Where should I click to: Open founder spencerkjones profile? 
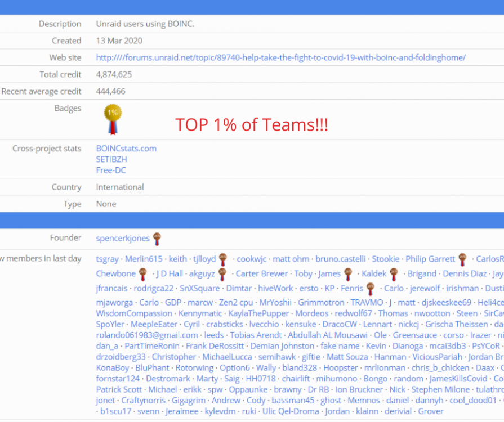pyautogui.click(x=123, y=239)
